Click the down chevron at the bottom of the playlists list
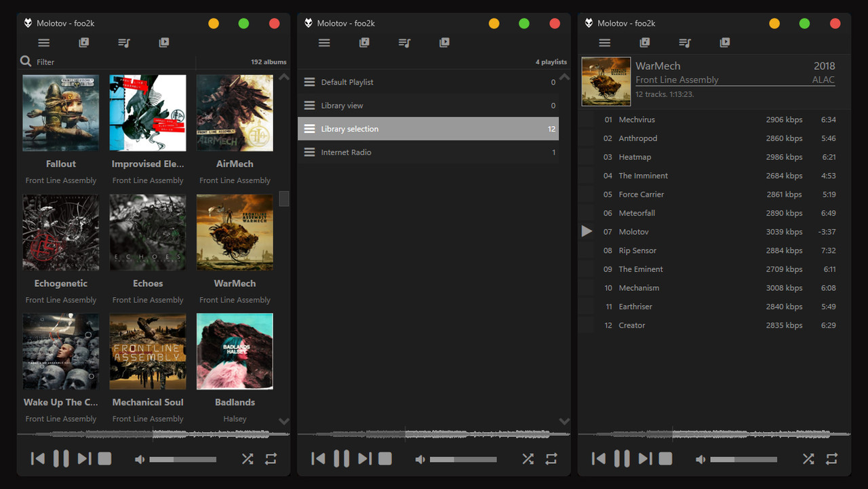Screen dimensions: 868x489 click(564, 421)
